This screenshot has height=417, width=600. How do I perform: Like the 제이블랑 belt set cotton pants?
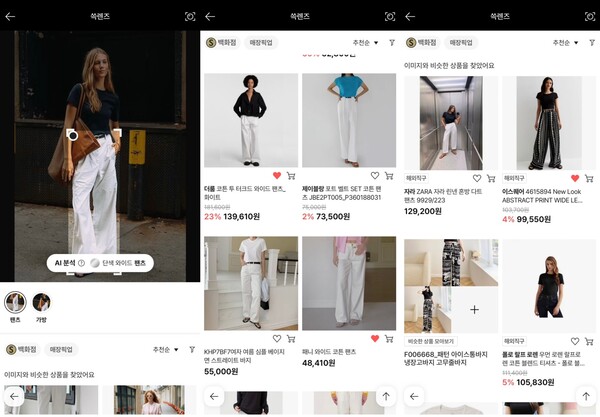375,176
